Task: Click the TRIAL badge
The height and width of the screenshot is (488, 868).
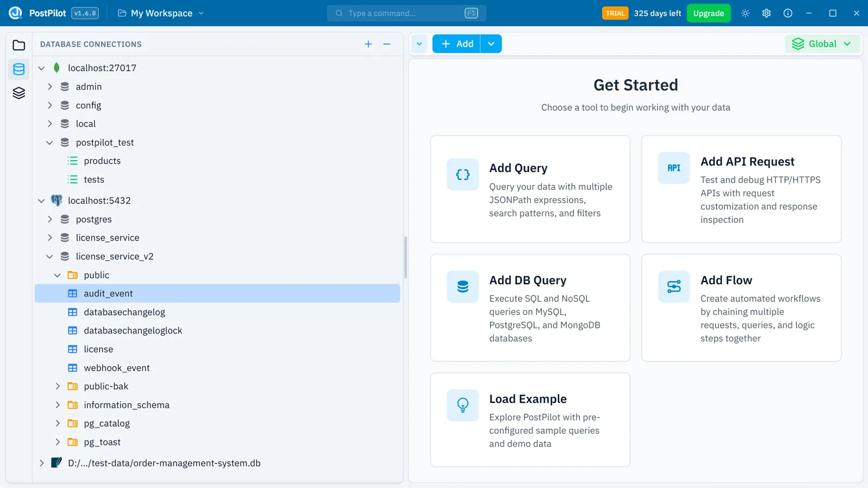Action: click(615, 13)
